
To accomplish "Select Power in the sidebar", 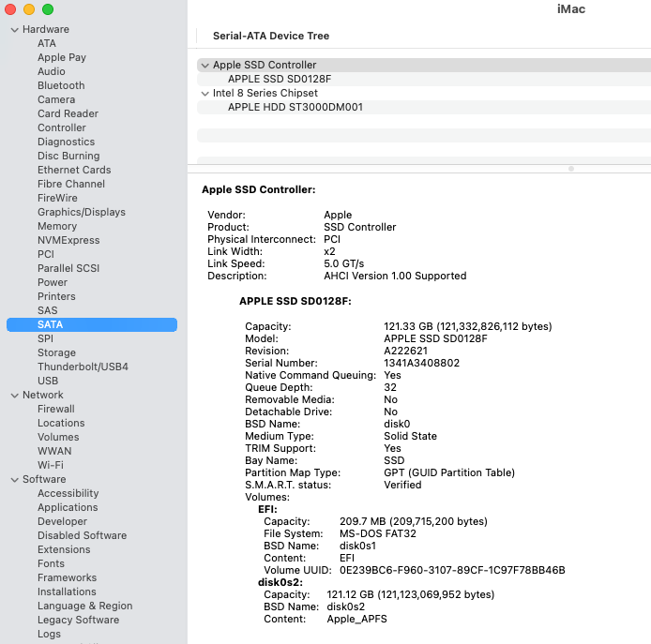I will 53,282.
